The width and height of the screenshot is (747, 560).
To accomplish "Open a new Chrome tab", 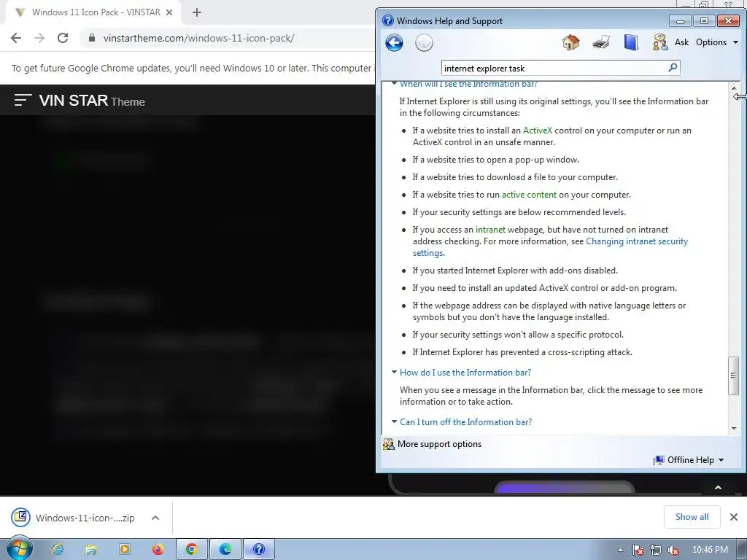I will [x=197, y=12].
